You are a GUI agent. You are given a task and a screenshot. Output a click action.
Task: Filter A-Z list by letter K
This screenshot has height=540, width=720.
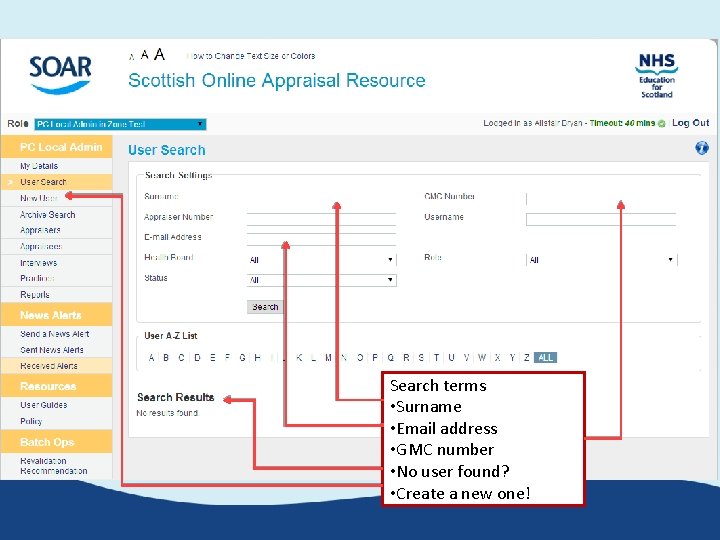(x=299, y=358)
